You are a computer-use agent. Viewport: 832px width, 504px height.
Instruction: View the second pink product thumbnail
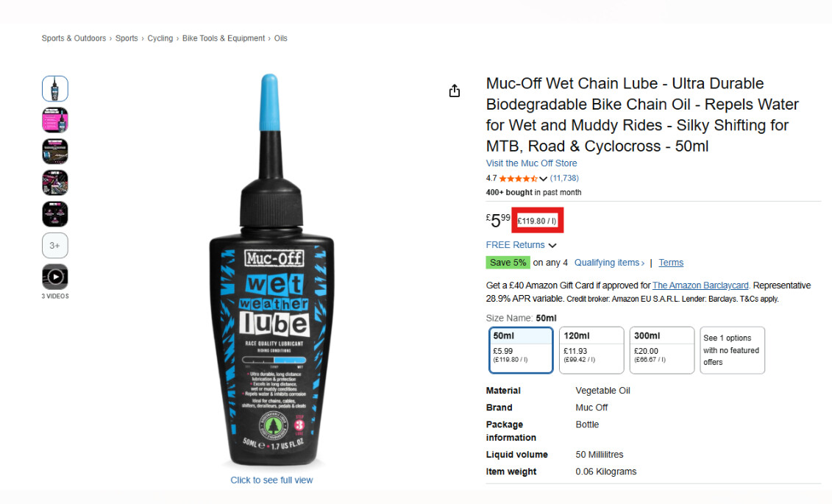[55, 120]
